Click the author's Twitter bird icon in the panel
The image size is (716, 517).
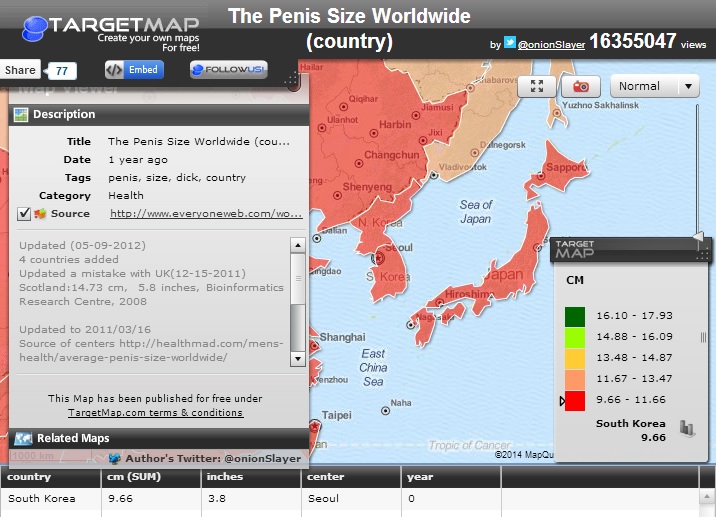point(115,459)
